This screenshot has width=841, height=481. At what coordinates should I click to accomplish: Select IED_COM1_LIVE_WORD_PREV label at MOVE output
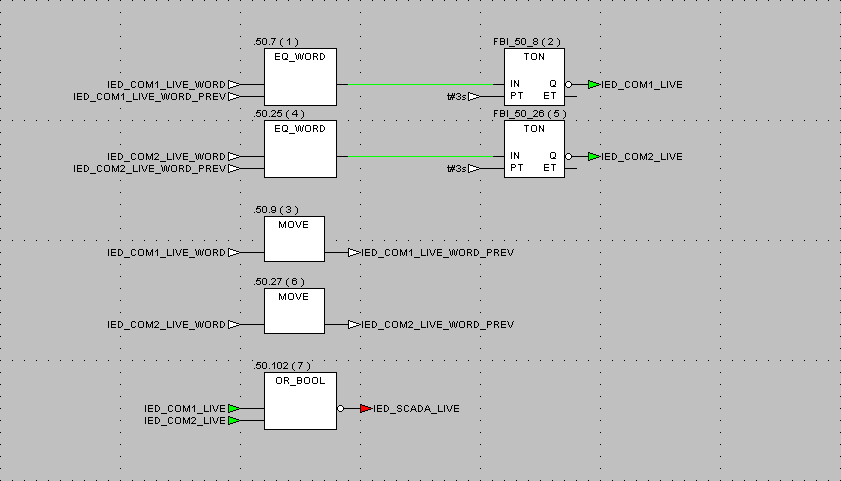[438, 253]
